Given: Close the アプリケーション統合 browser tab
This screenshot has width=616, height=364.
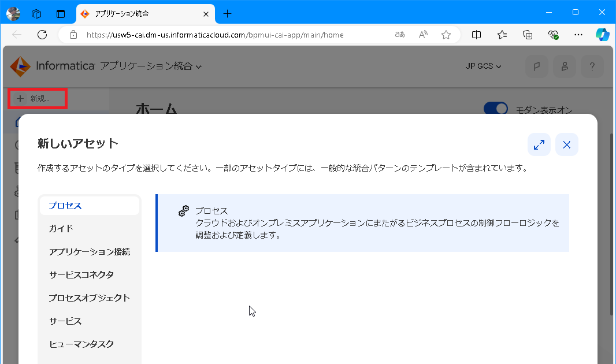Looking at the screenshot, I should pos(206,14).
